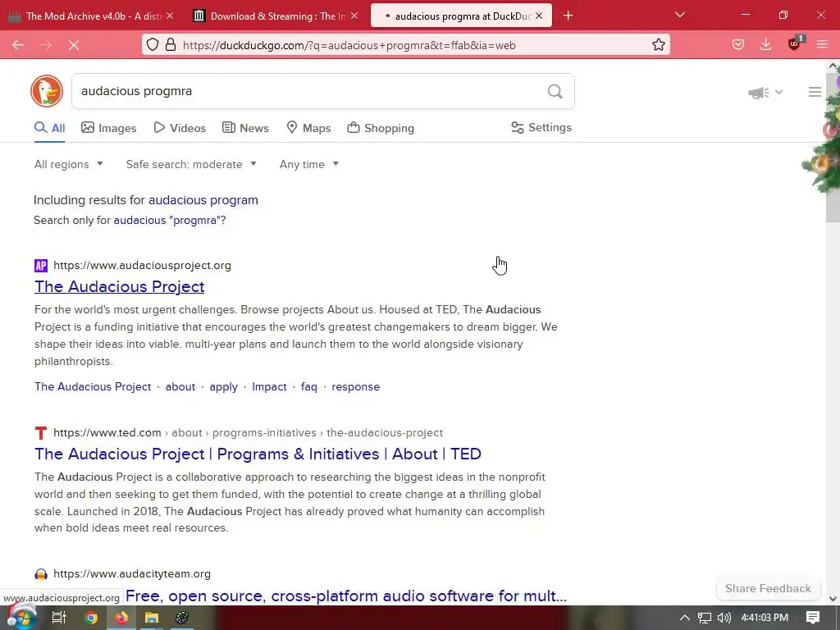Select the All results tab
The image size is (840, 630).
coord(50,128)
